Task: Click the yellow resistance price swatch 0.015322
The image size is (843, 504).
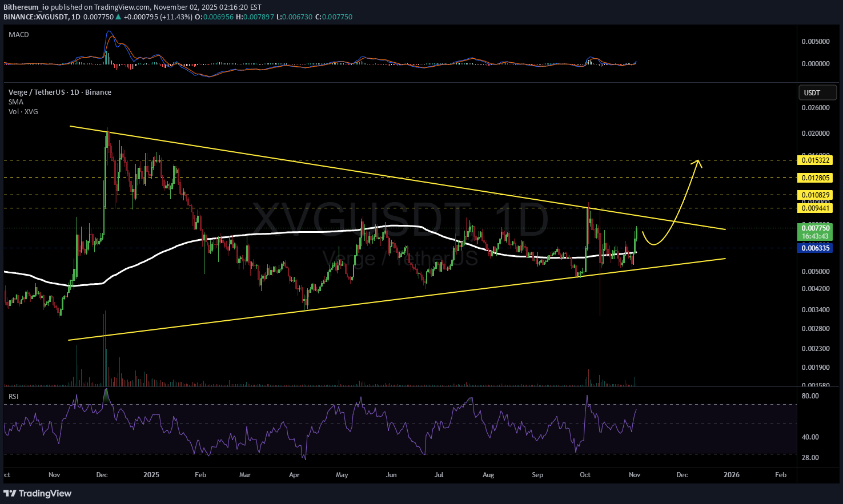Action: point(815,160)
